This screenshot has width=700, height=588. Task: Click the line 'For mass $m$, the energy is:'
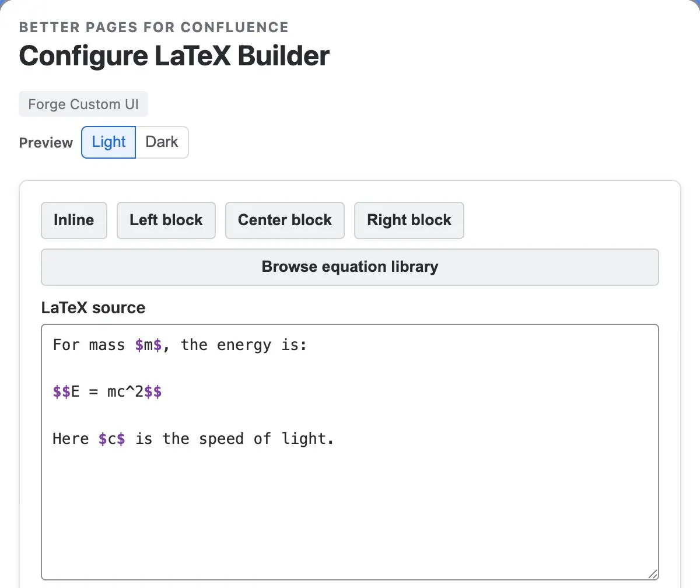click(180, 345)
